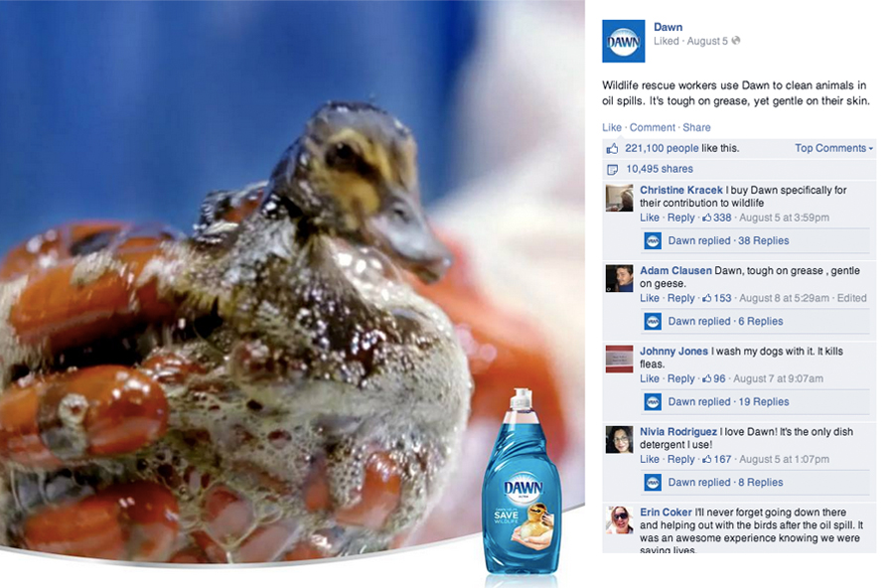Click the 338 likes thumb icon on Christine's comment
Viewport: 894px width, 588px height.
coord(707,218)
